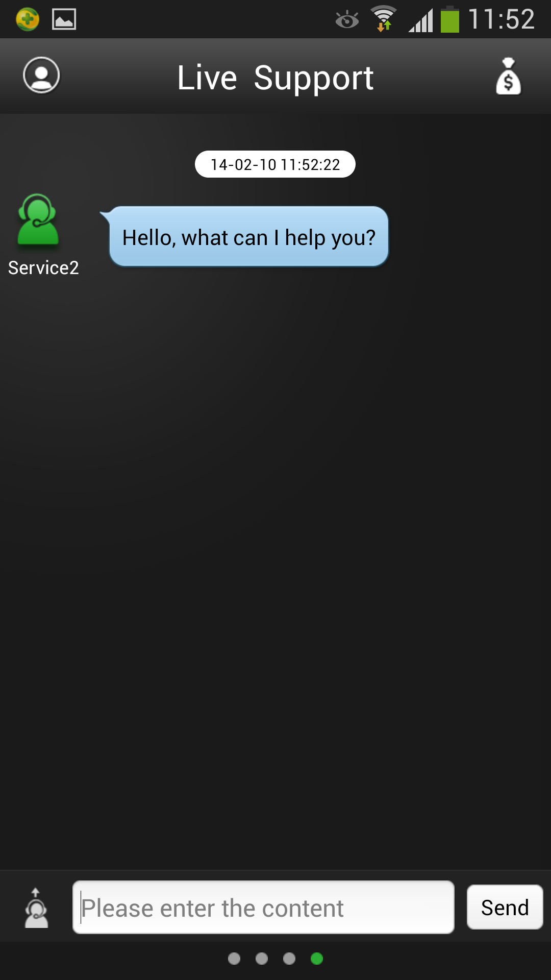The image size is (551, 980).
Task: Focus the 'Please enter the content' field
Action: pos(263,907)
